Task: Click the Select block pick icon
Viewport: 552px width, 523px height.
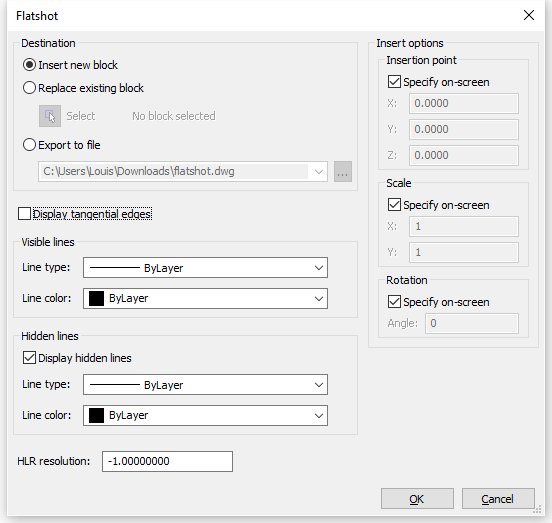Action: (x=50, y=116)
